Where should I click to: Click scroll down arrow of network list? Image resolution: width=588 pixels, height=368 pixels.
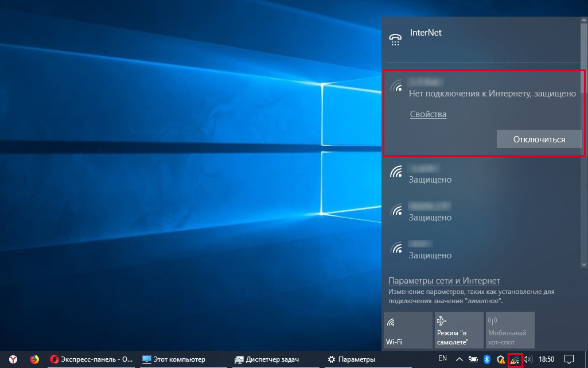coord(583,265)
